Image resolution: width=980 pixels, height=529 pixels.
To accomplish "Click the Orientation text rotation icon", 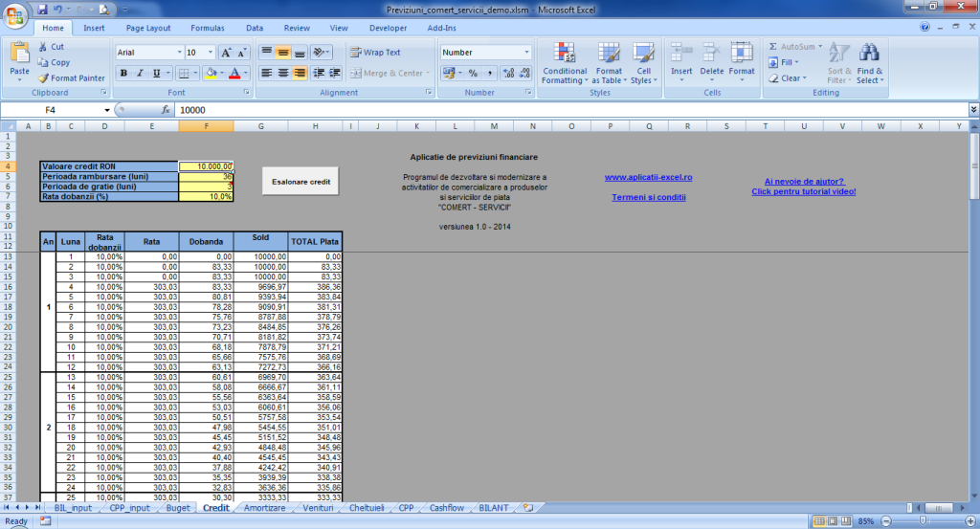I will pyautogui.click(x=321, y=53).
